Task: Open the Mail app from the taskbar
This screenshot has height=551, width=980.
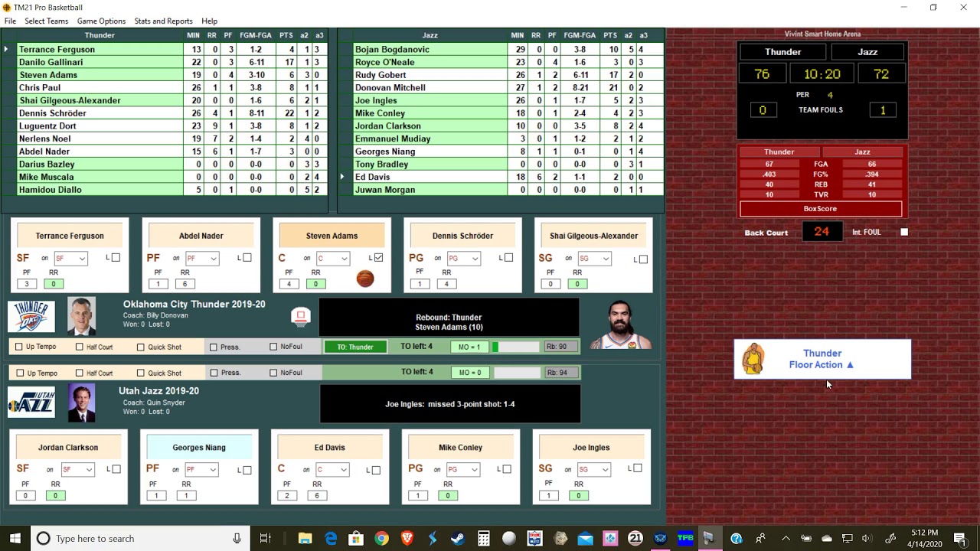Action: pyautogui.click(x=585, y=539)
